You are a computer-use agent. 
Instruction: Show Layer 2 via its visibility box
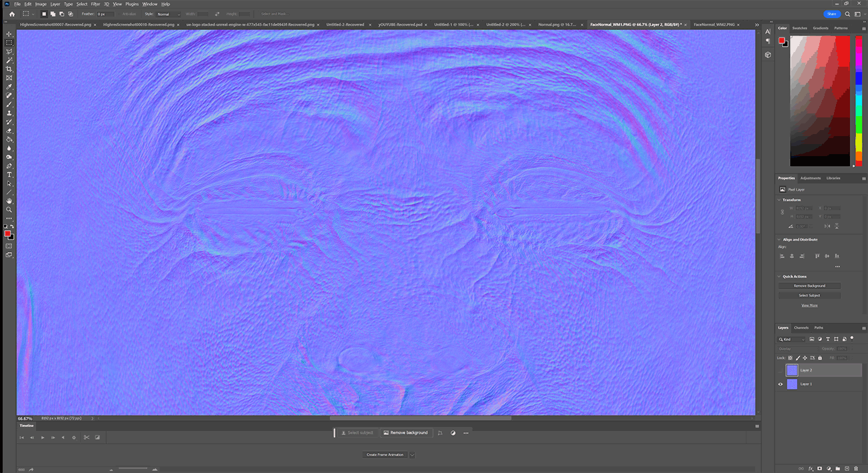pos(781,370)
